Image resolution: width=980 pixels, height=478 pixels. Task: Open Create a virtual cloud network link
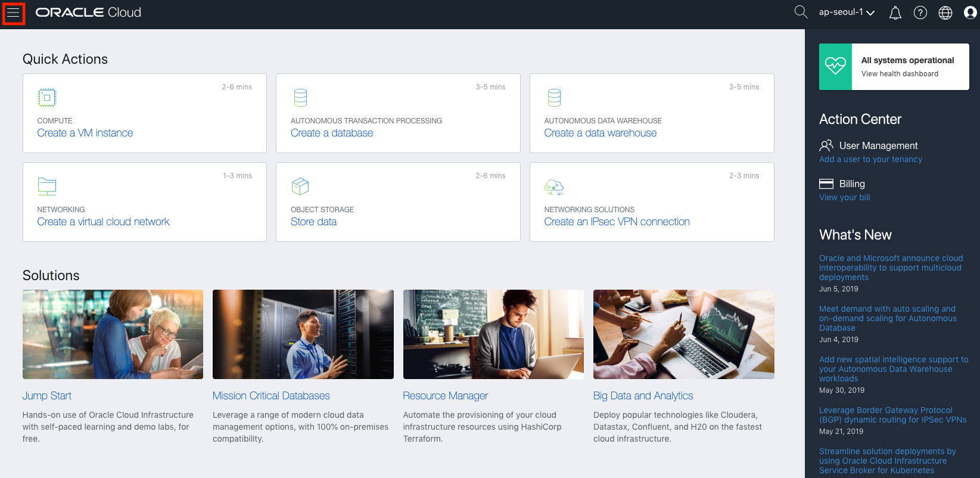(x=103, y=222)
